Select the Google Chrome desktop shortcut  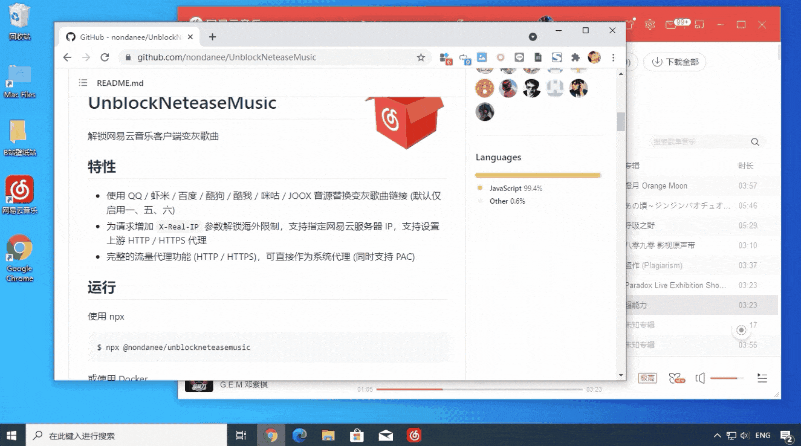point(20,259)
